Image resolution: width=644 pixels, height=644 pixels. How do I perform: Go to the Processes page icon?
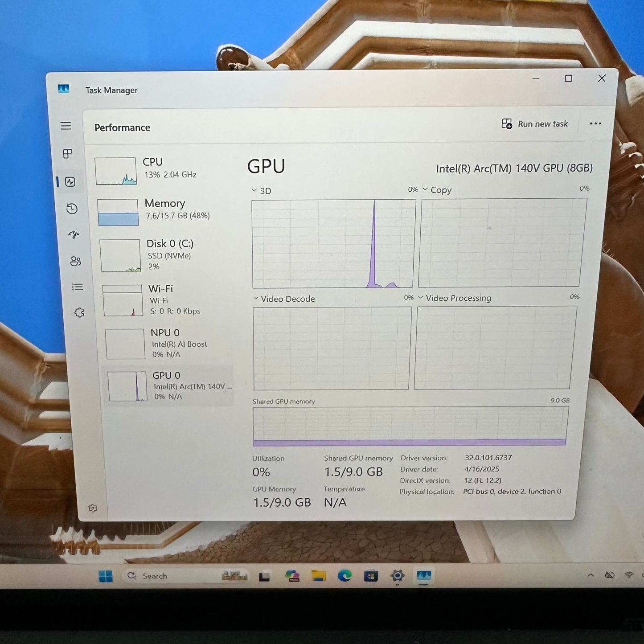click(68, 154)
